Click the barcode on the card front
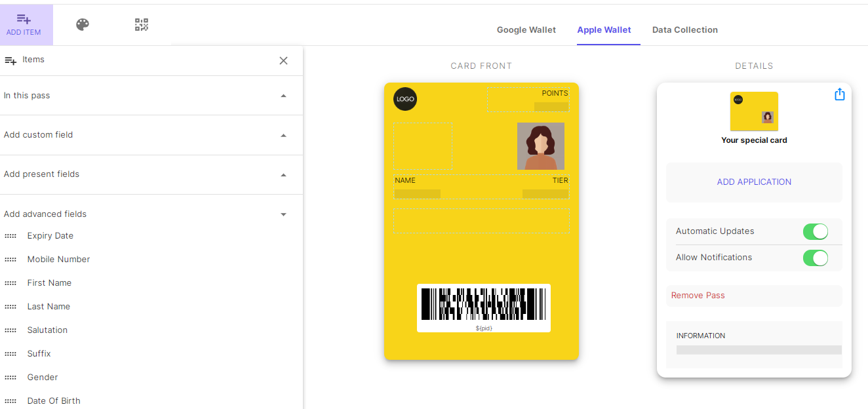Image resolution: width=868 pixels, height=409 pixels. point(484,304)
